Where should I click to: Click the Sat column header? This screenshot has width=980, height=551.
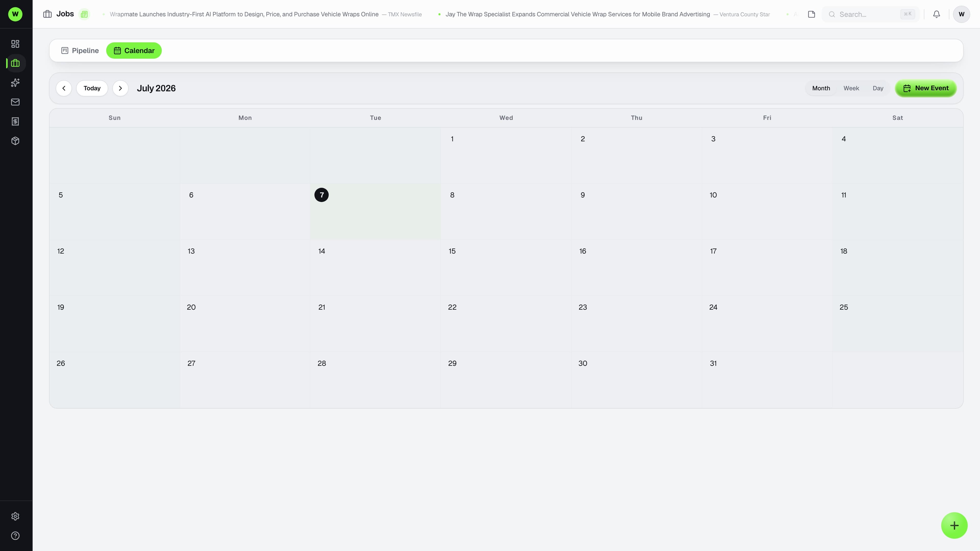tap(898, 118)
